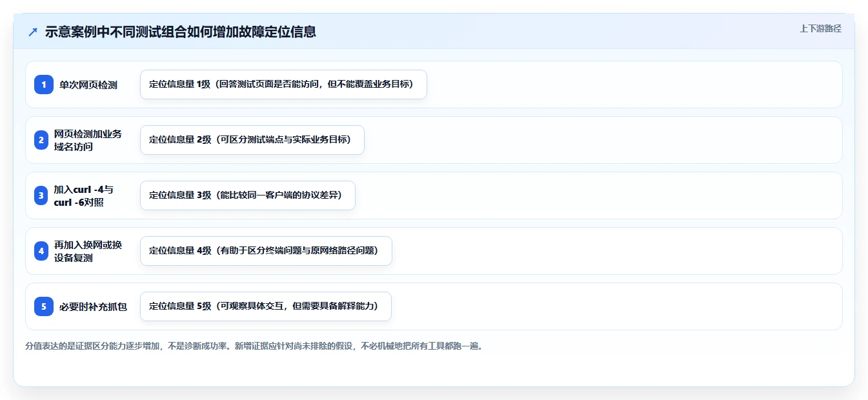The image size is (868, 400).
Task: Click the footnote starting with 分值表达的是证据区分能力
Action: coord(254,346)
